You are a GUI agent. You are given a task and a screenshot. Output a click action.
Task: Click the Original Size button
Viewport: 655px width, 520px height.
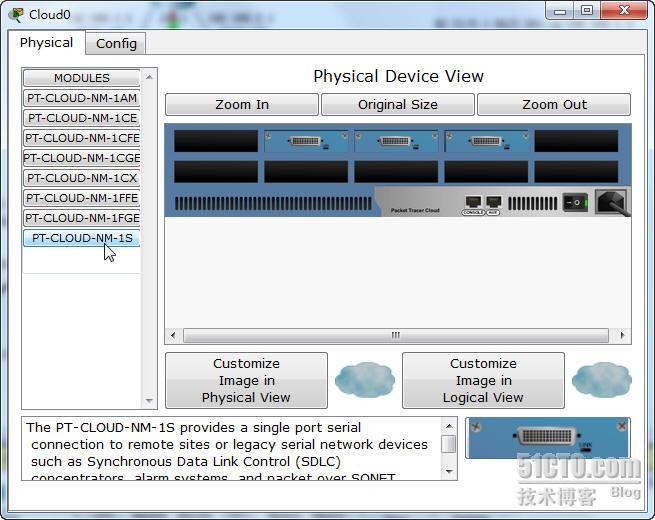(398, 104)
